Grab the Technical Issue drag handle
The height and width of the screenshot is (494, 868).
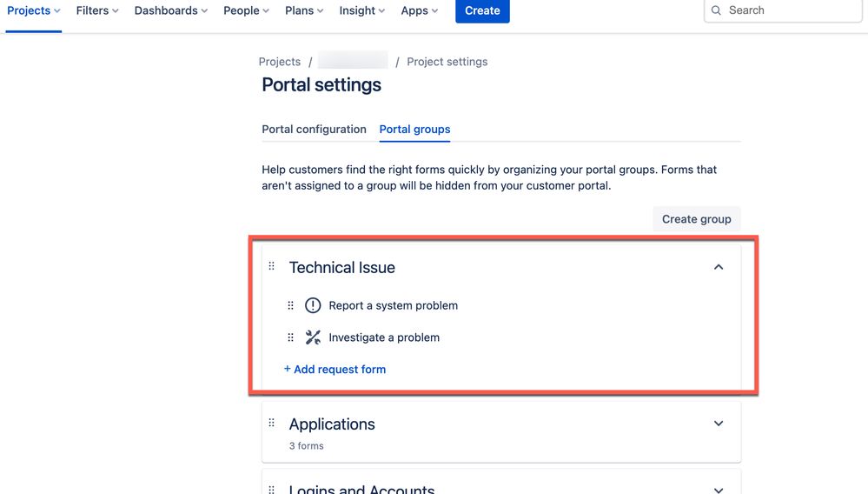[x=271, y=266]
